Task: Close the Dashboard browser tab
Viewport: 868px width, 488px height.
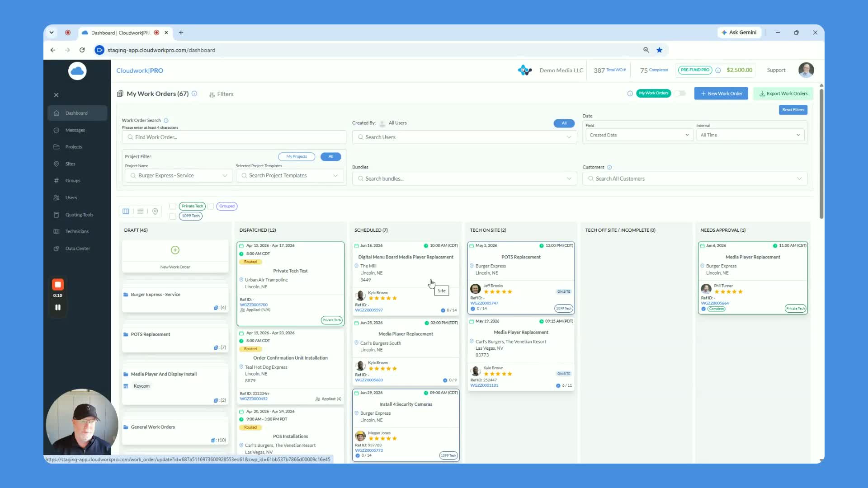Action: pos(166,33)
